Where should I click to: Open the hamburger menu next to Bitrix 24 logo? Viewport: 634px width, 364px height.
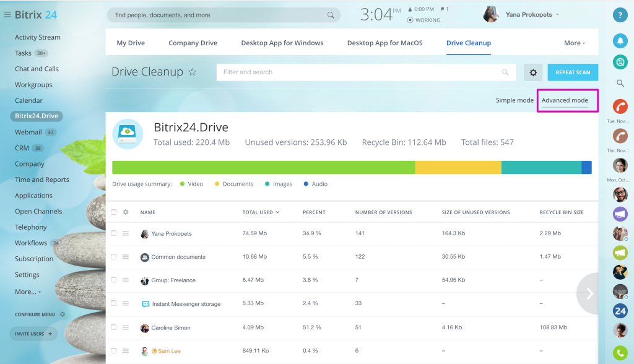[x=7, y=15]
